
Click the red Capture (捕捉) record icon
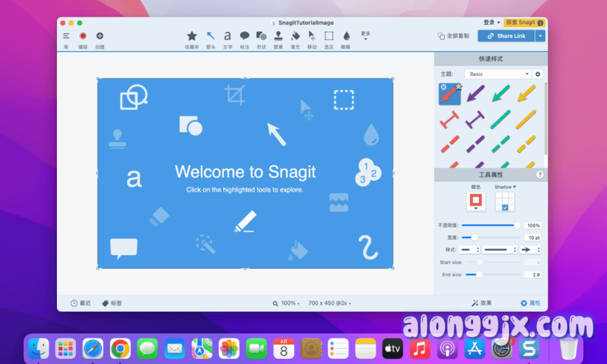(83, 36)
